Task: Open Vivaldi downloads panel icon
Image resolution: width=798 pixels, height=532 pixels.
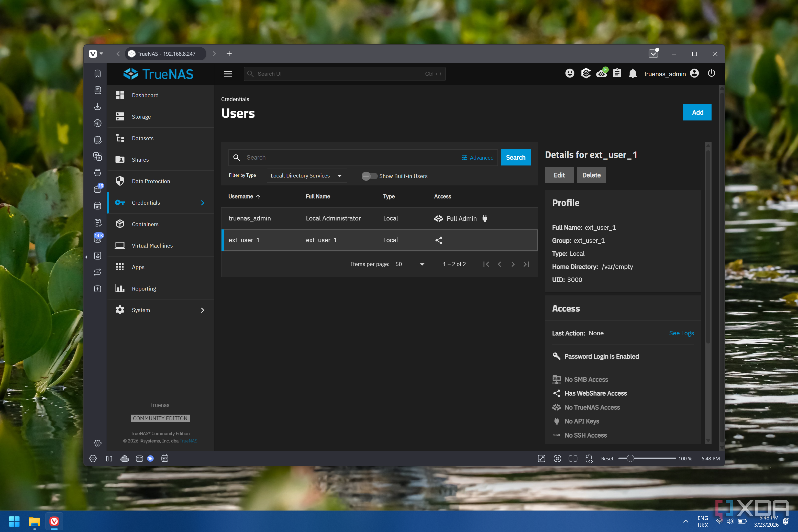Action: coord(97,107)
